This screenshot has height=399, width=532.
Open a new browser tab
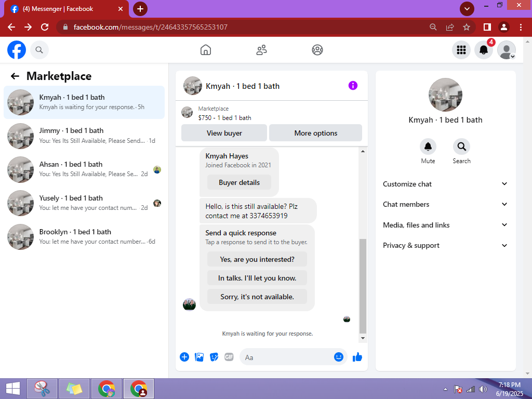pyautogui.click(x=140, y=9)
